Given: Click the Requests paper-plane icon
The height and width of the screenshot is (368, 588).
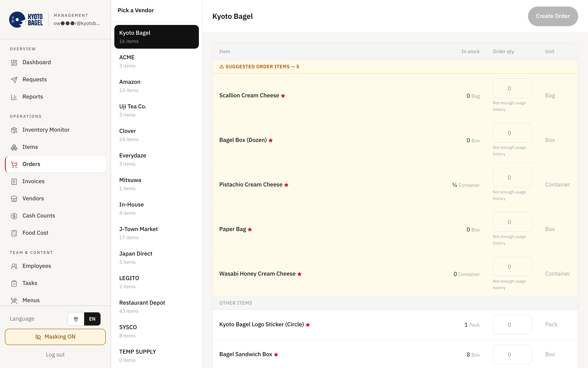Looking at the screenshot, I should pos(14,80).
